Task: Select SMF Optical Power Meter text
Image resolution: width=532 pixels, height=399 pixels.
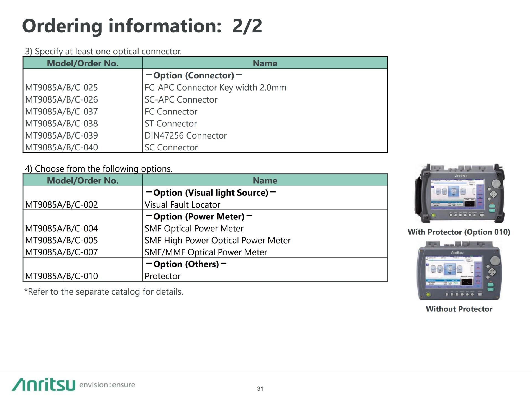Action: 194,229
